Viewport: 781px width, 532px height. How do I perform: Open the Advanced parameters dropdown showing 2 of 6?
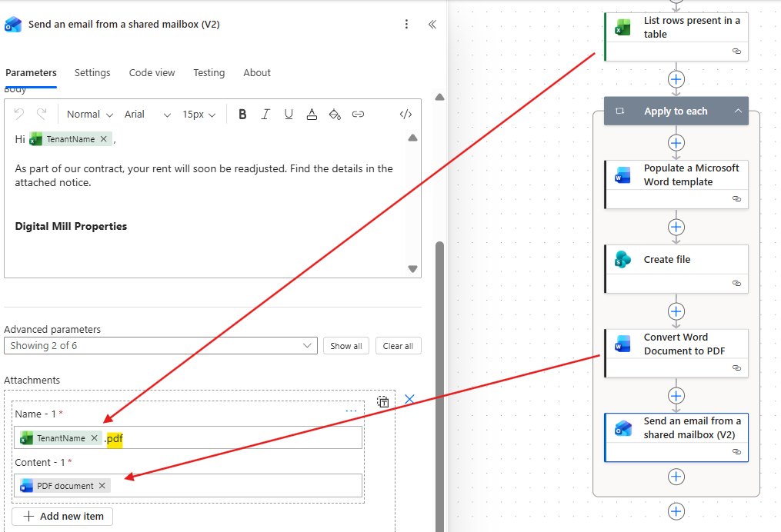click(x=160, y=346)
